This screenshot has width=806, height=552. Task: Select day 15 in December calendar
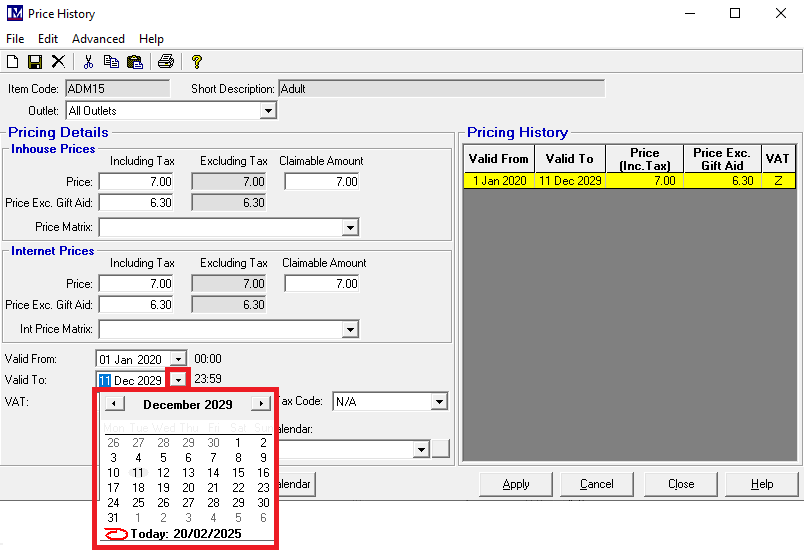[x=238, y=473]
